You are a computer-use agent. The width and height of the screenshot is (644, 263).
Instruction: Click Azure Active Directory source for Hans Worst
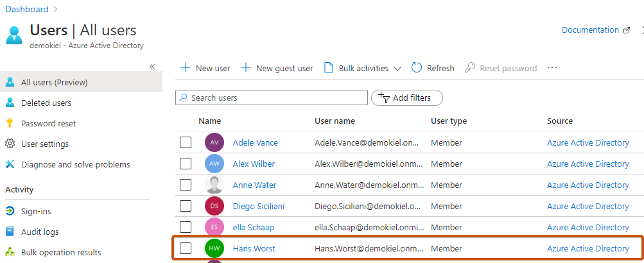(587, 249)
